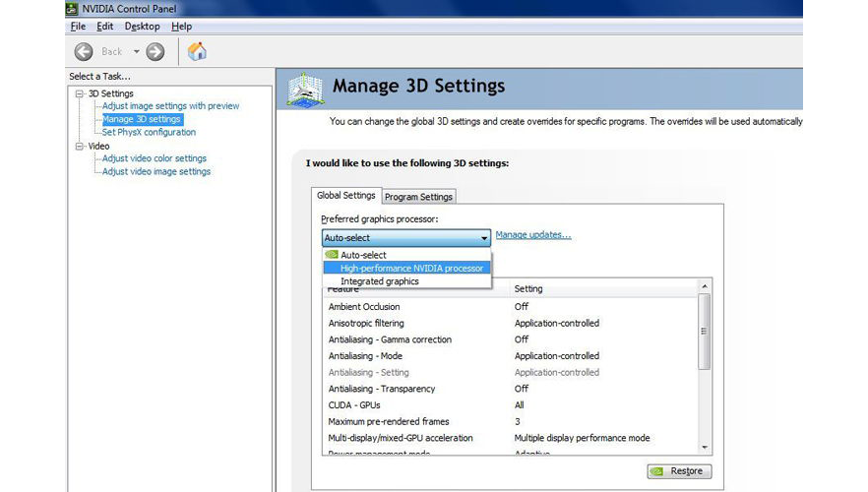Click the Home icon in toolbar
This screenshot has width=868, height=492.
point(197,52)
